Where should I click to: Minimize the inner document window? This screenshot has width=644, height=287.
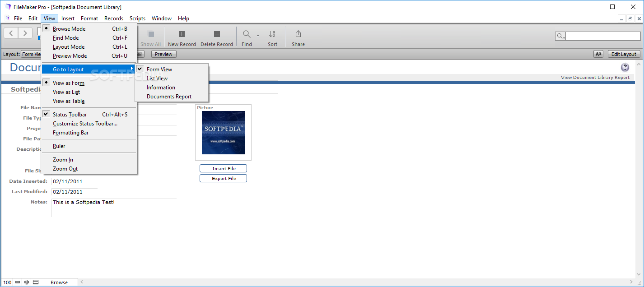point(622,19)
